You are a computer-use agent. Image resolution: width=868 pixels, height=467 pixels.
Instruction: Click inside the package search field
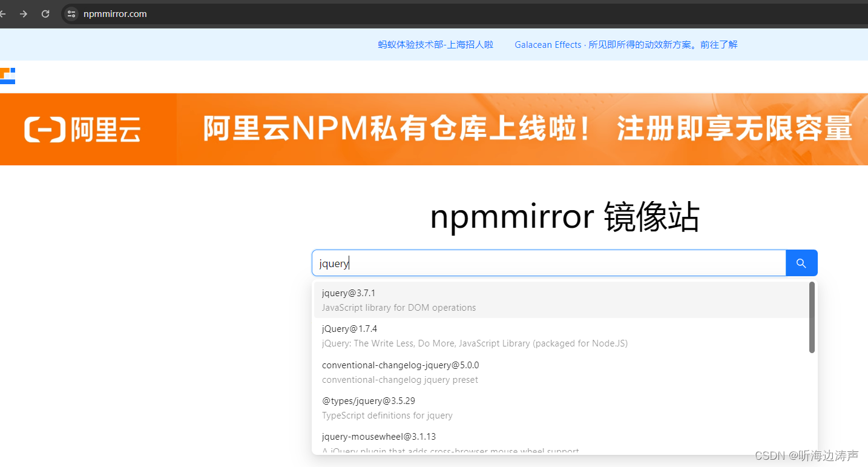tap(545, 263)
